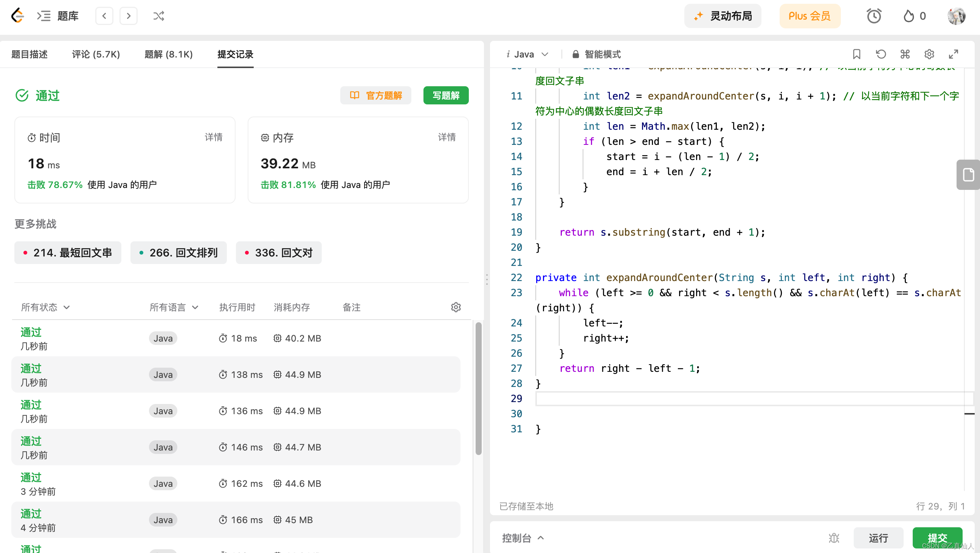Image resolution: width=980 pixels, height=553 pixels.
Task: Submit the code with 提交 button
Action: 937,538
